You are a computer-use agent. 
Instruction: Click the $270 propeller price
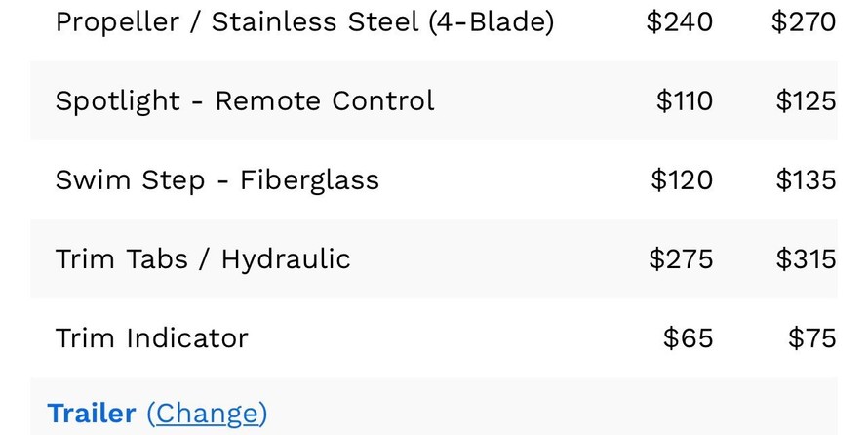[x=804, y=21]
